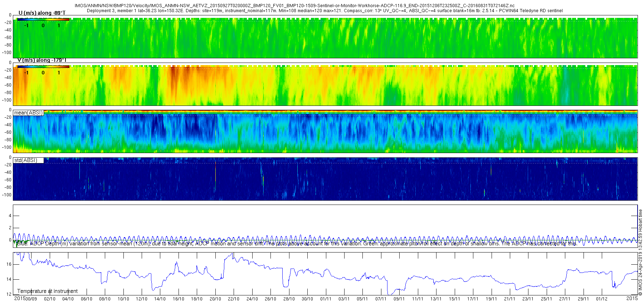The image size is (644, 304).
Task: Click the V velocity colorbar
Action: tap(43, 67)
